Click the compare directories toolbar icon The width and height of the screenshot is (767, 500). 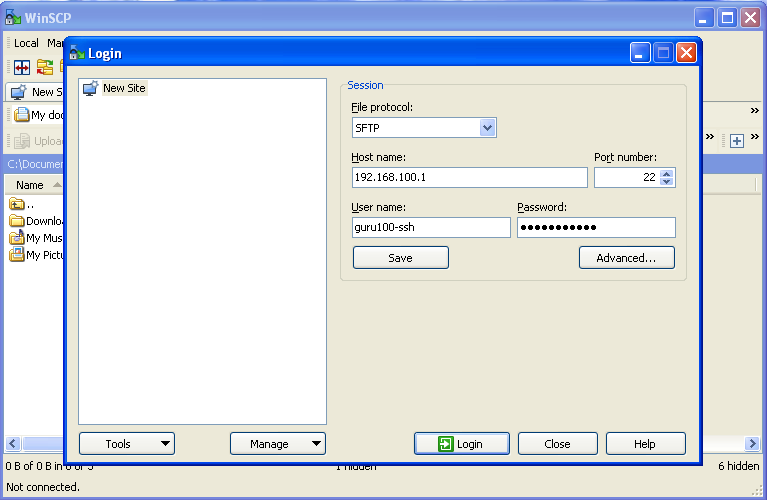click(21, 67)
